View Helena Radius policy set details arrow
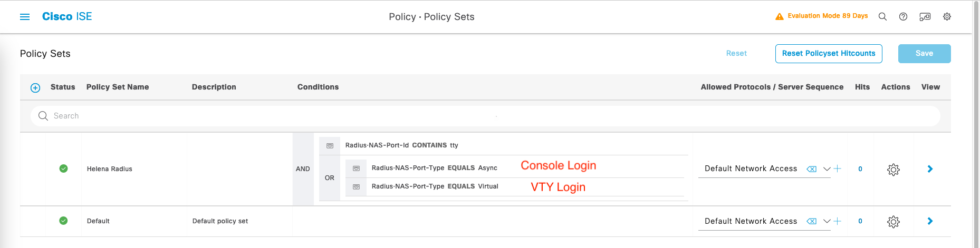The height and width of the screenshot is (248, 980). click(x=930, y=169)
